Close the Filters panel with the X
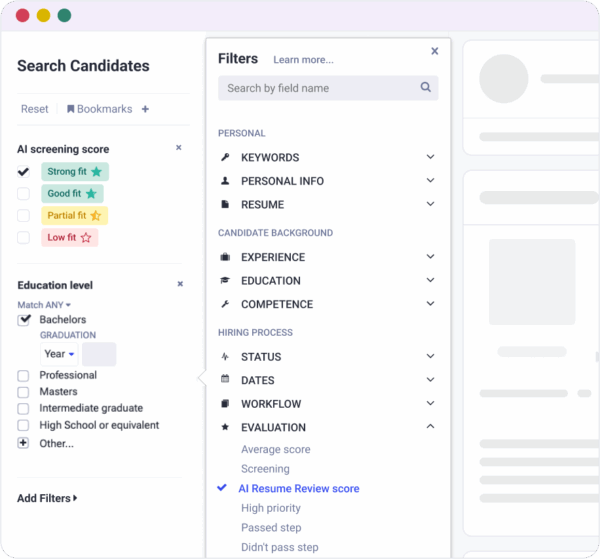 point(435,51)
